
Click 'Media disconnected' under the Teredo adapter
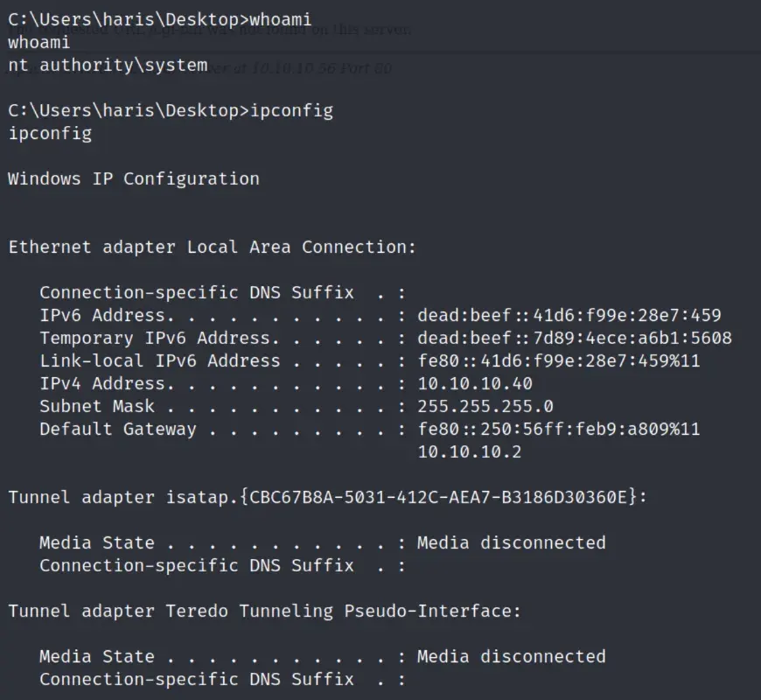[511, 656]
